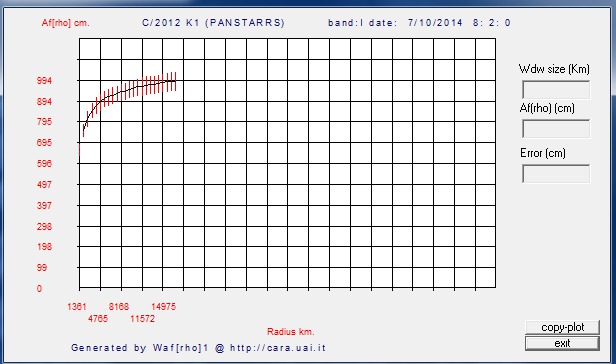Click the 795 y-axis value
This screenshot has width=616, height=364.
pyautogui.click(x=44, y=122)
